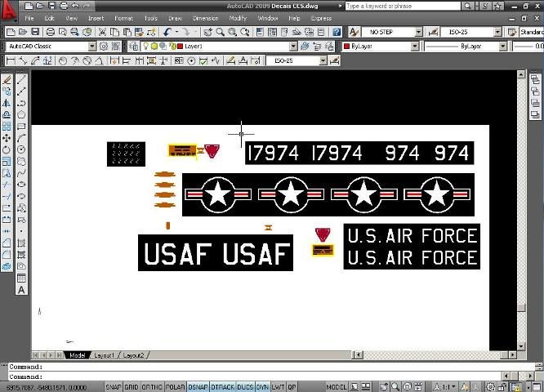
Task: Toggle GRID display in status bar
Action: [x=132, y=387]
